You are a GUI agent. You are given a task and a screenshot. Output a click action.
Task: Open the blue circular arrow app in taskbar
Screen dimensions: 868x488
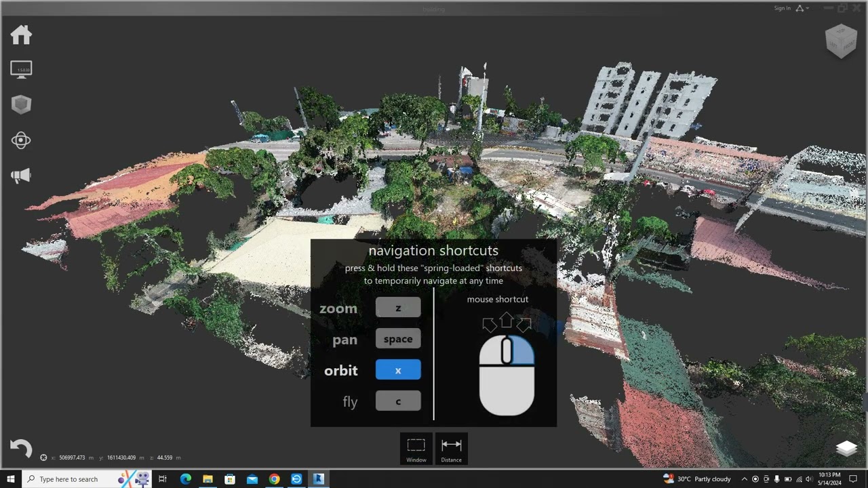point(296,479)
